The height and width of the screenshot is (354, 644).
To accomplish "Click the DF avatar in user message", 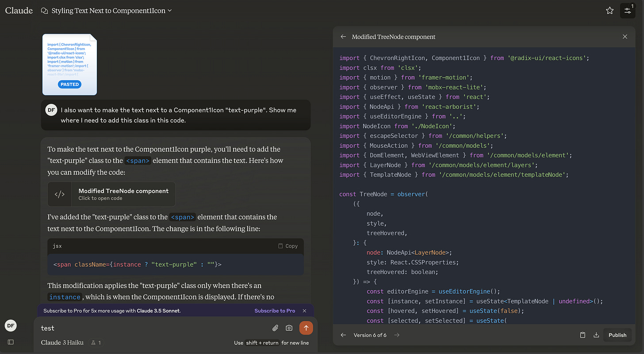I will [x=52, y=110].
